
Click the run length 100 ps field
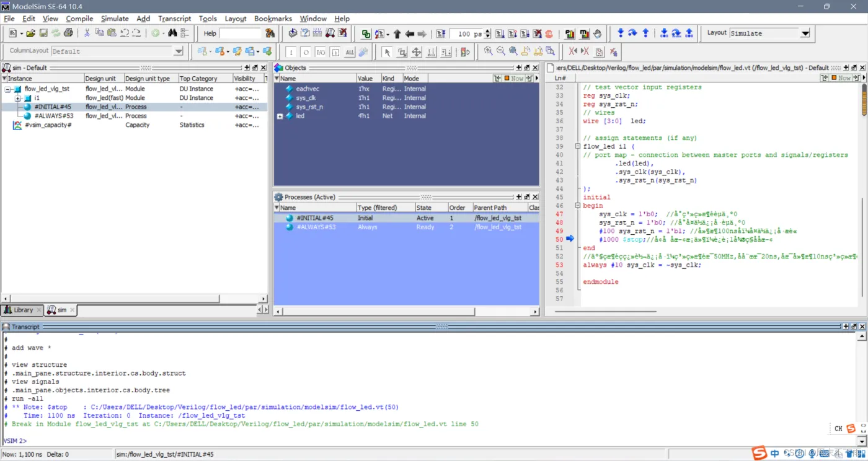tap(466, 34)
